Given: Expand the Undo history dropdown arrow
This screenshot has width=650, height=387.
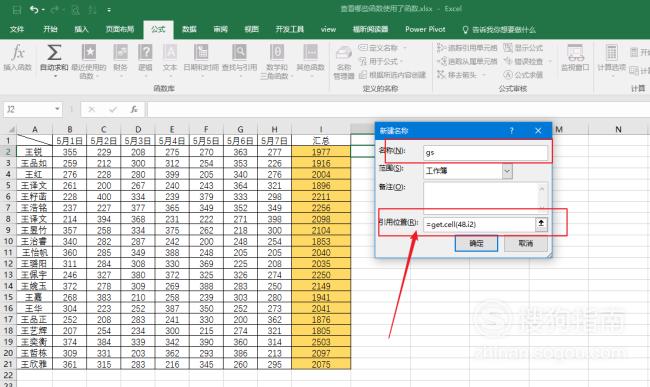Looking at the screenshot, I should [43, 10].
